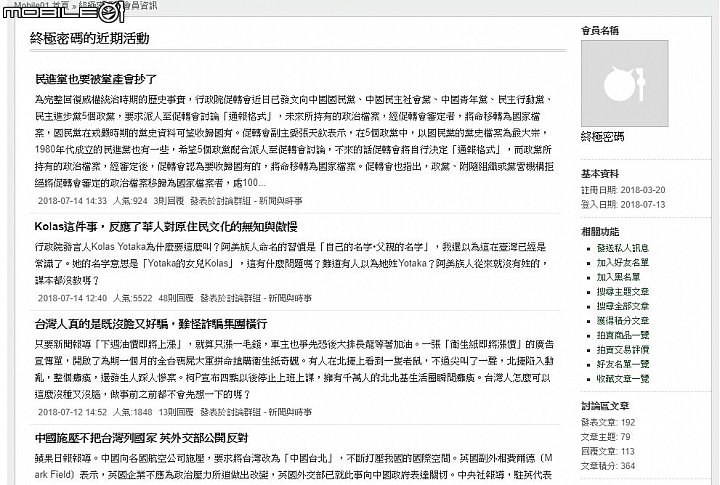Click '加入好友名單' link
This screenshot has height=485, width=720.
pos(623,263)
